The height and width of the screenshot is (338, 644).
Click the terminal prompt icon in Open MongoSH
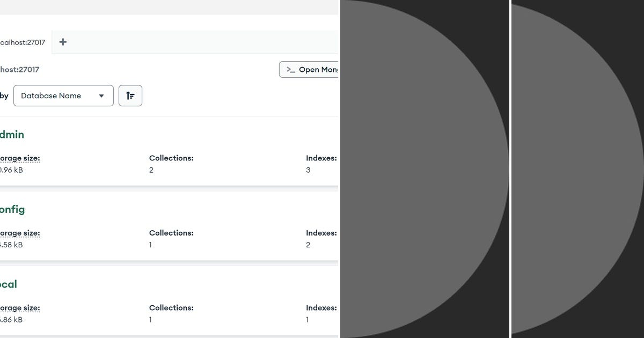[290, 69]
